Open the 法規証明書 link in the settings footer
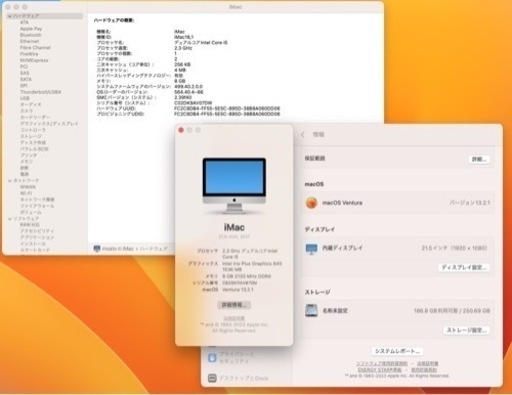This screenshot has height=395, width=512. 428,363
